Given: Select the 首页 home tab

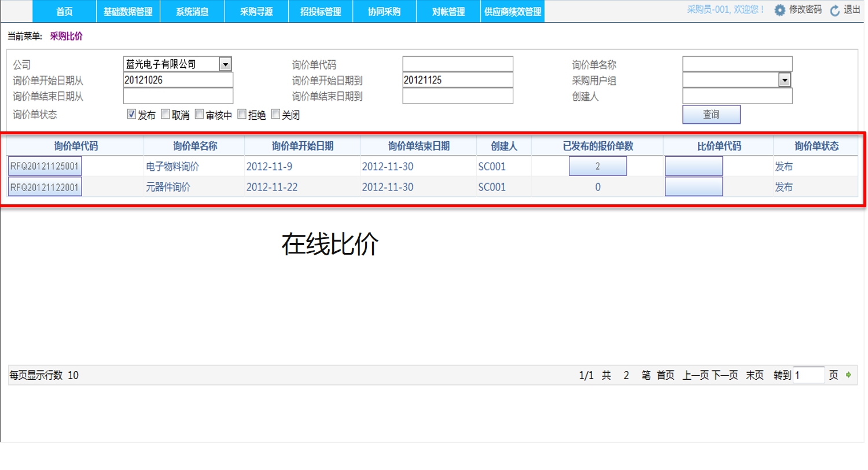Looking at the screenshot, I should coord(64,11).
